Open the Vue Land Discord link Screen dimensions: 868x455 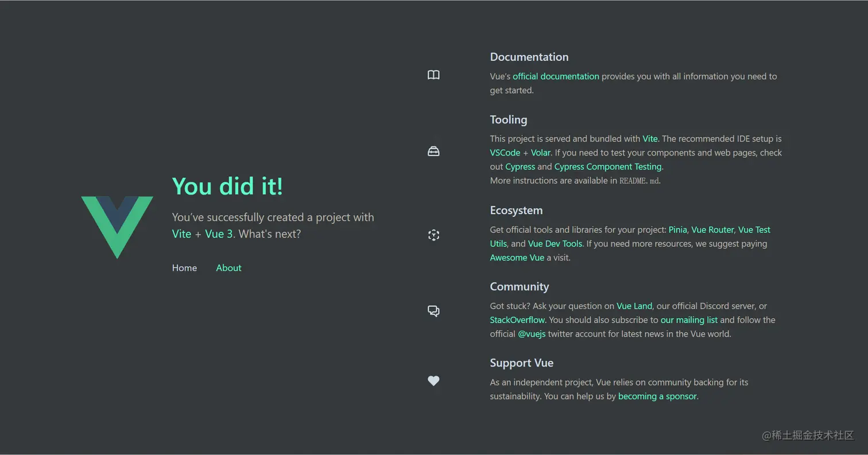click(x=634, y=306)
